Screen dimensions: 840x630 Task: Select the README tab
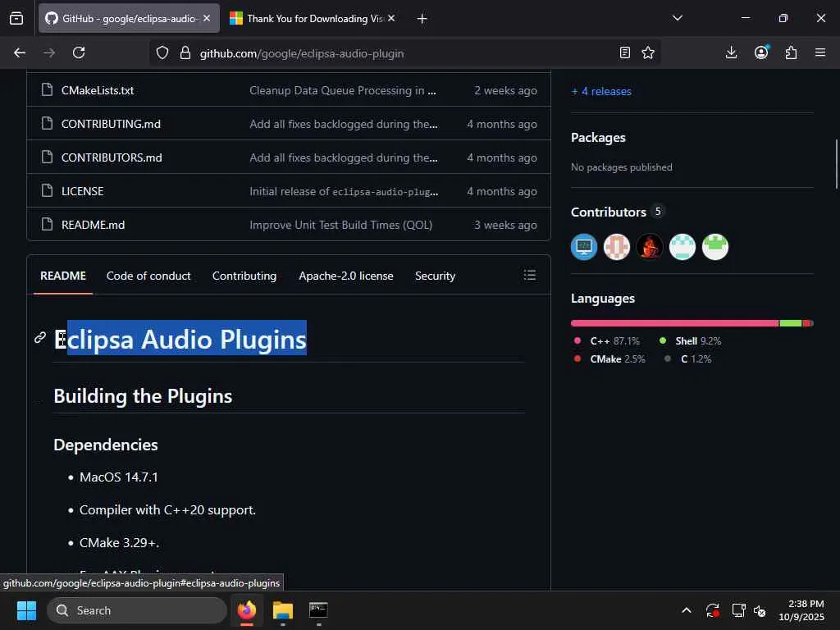coord(63,276)
